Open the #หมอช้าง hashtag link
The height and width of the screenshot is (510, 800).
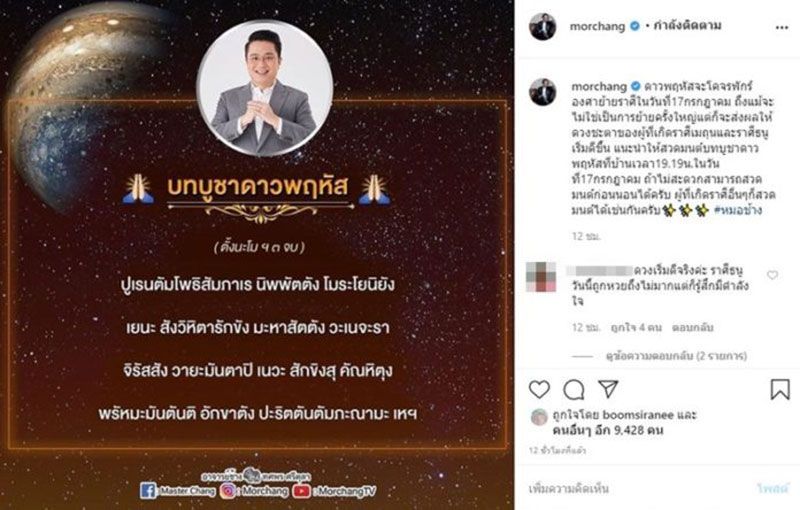pyautogui.click(x=738, y=210)
